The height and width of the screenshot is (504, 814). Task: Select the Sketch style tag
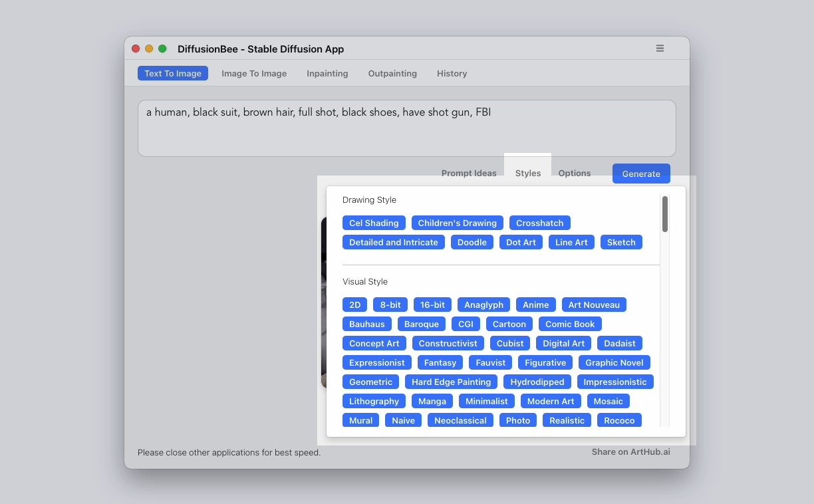[x=621, y=242]
